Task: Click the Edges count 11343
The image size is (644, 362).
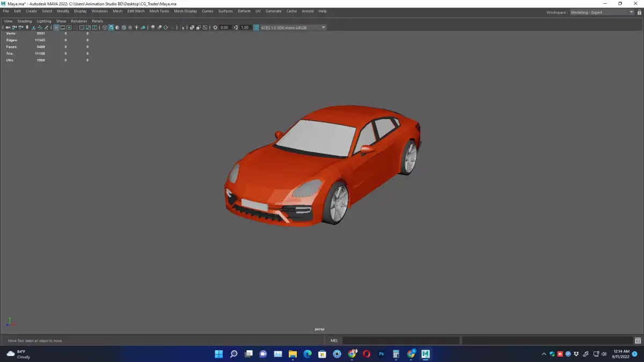Action: [x=40, y=40]
